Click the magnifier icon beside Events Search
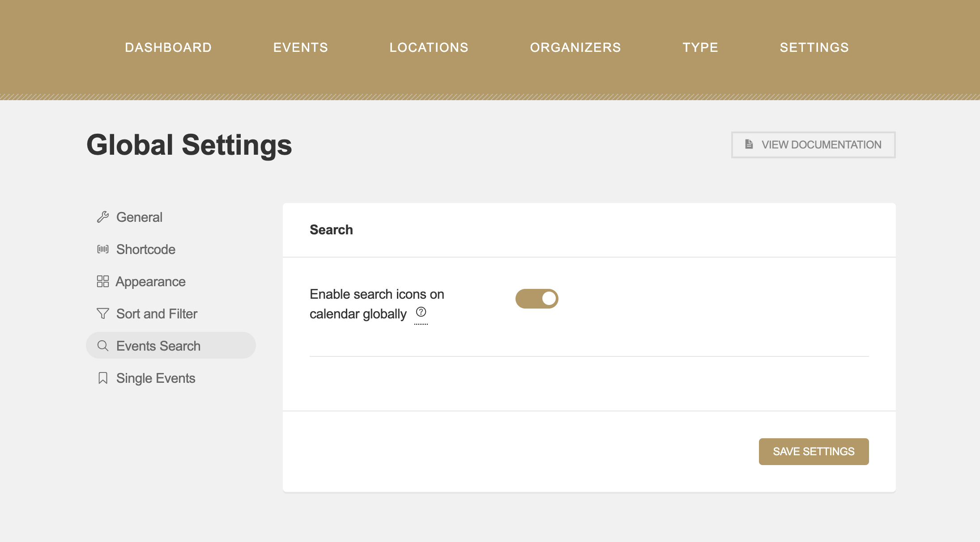Viewport: 980px width, 542px height. click(103, 346)
